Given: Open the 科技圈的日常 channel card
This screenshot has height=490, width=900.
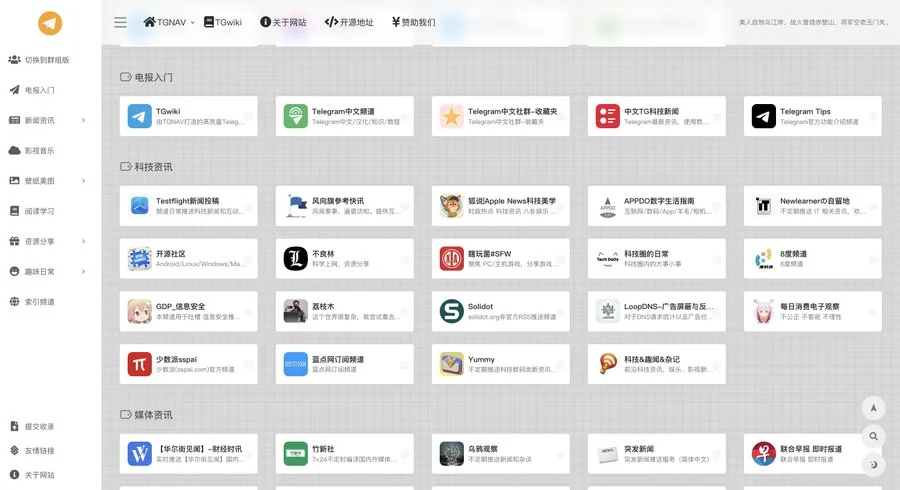Looking at the screenshot, I should [657, 259].
